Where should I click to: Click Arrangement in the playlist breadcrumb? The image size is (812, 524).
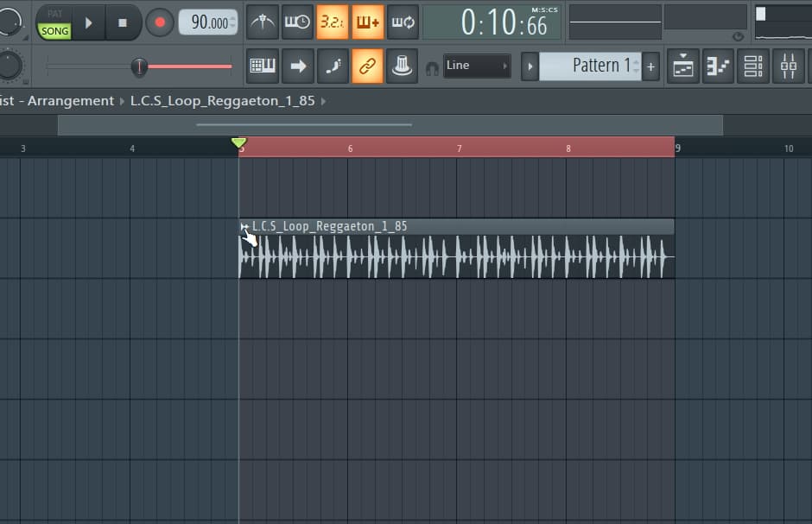70,101
